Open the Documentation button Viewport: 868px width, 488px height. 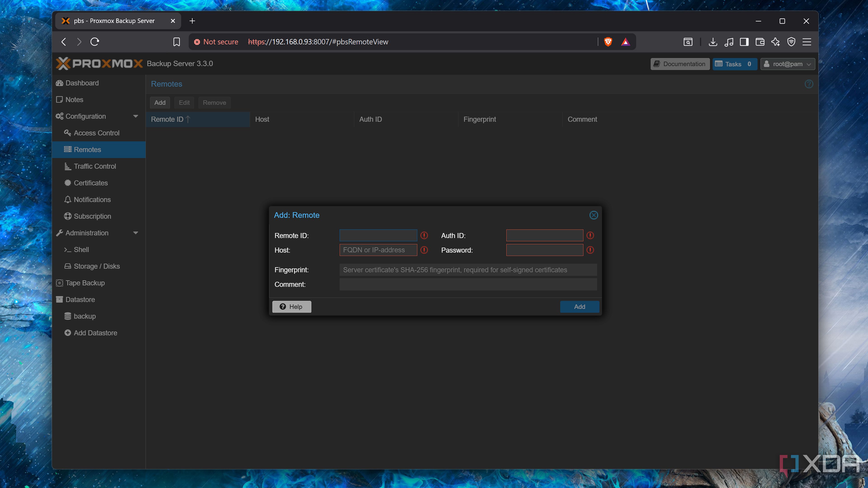point(680,64)
